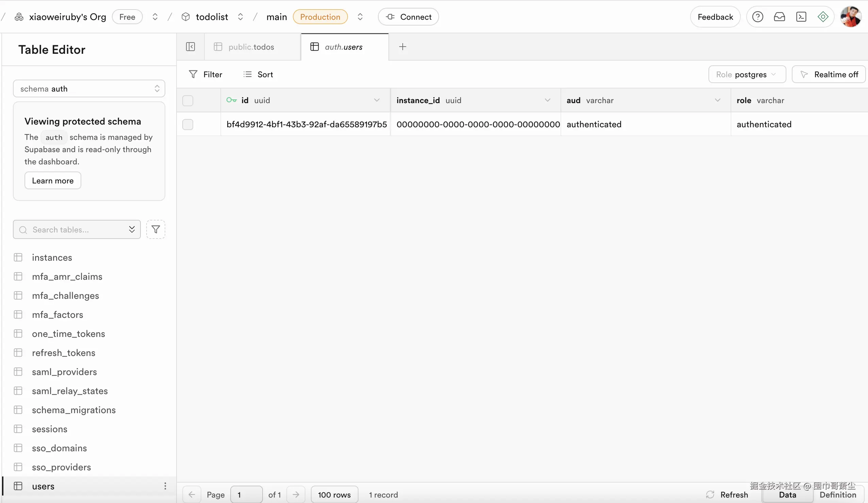The image size is (868, 503).
Task: Check the first row's checkbox
Action: (188, 124)
